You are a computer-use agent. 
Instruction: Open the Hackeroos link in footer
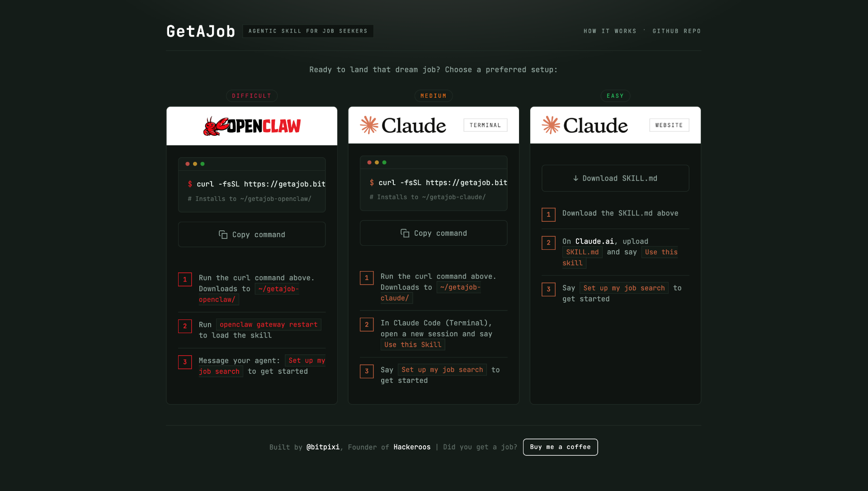click(412, 447)
